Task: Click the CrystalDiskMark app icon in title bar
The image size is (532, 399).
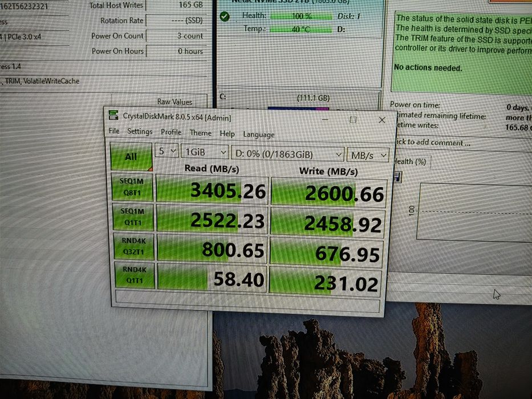Action: click(113, 115)
